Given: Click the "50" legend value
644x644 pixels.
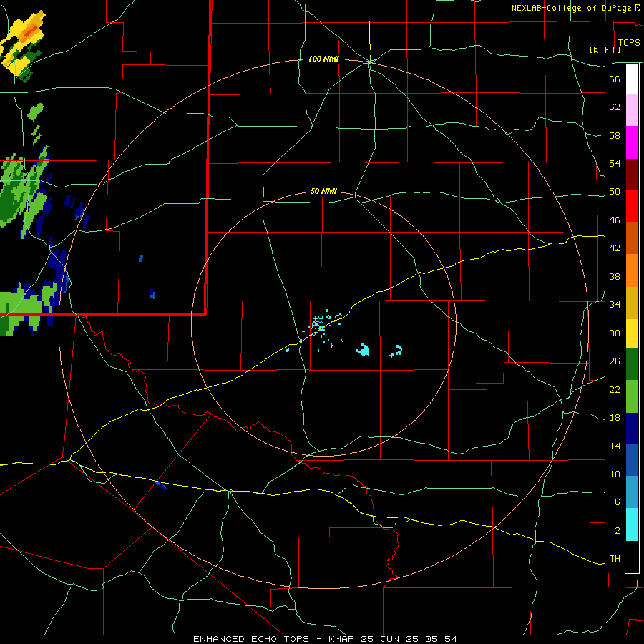Looking at the screenshot, I should [x=615, y=192].
